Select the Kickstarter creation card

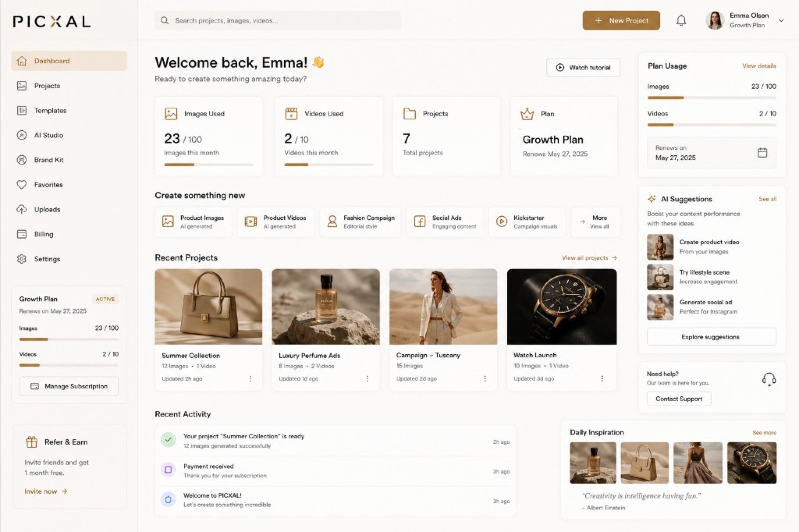point(527,222)
